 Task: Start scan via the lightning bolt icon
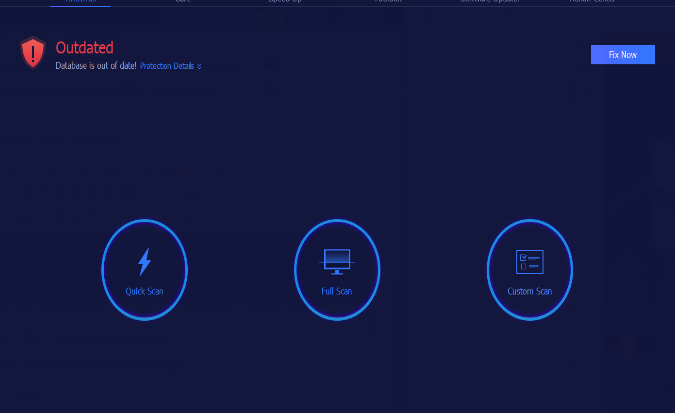point(144,262)
